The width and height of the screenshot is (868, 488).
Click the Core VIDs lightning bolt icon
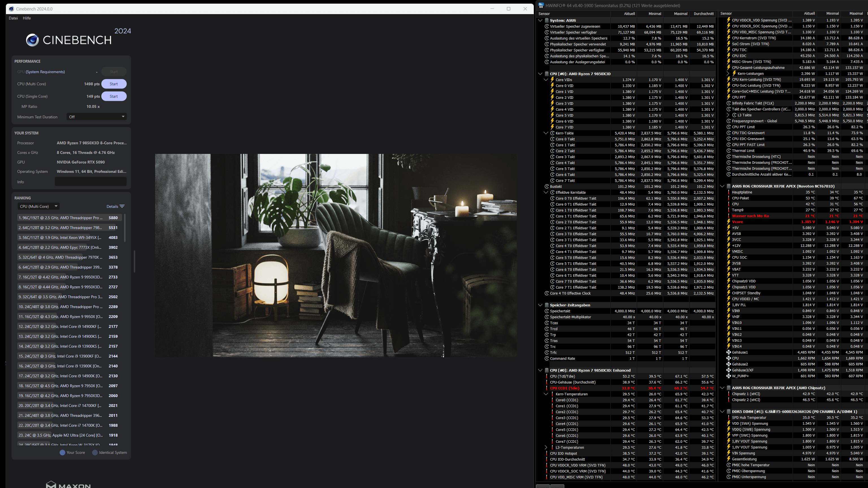click(x=552, y=80)
